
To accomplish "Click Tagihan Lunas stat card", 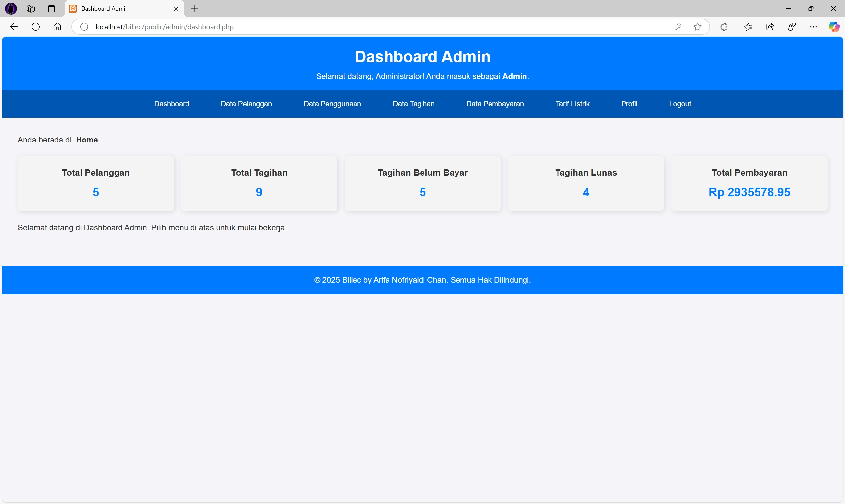I will pyautogui.click(x=586, y=182).
